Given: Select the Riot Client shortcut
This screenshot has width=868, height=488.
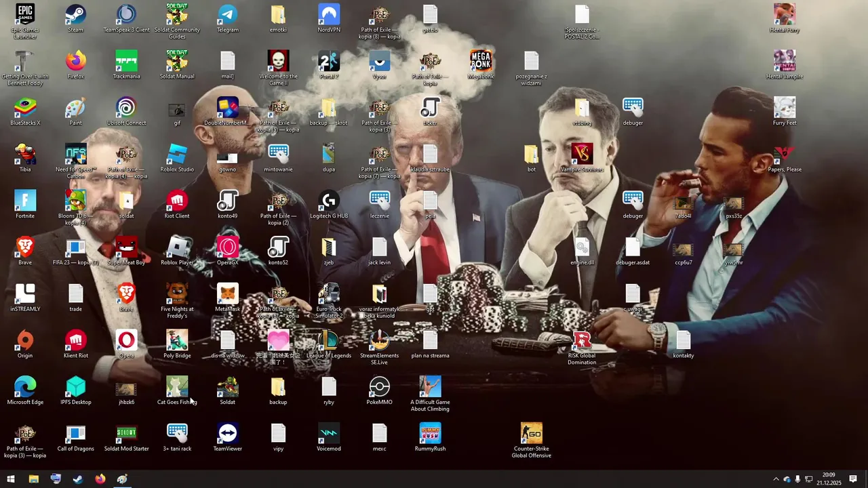Looking at the screenshot, I should 177,205.
